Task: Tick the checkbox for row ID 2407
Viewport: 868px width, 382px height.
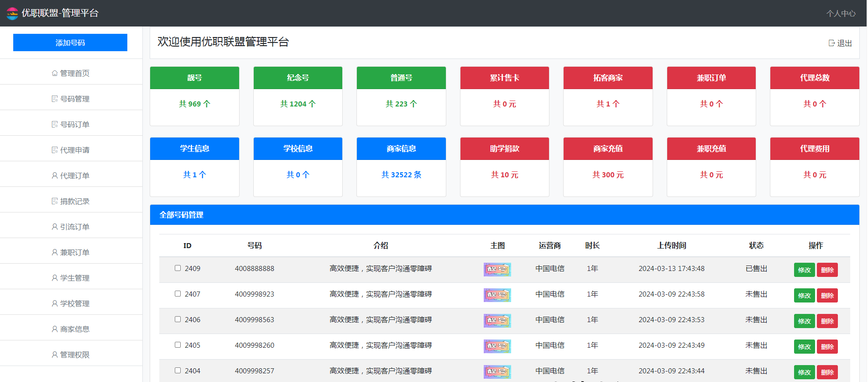Action: point(178,294)
